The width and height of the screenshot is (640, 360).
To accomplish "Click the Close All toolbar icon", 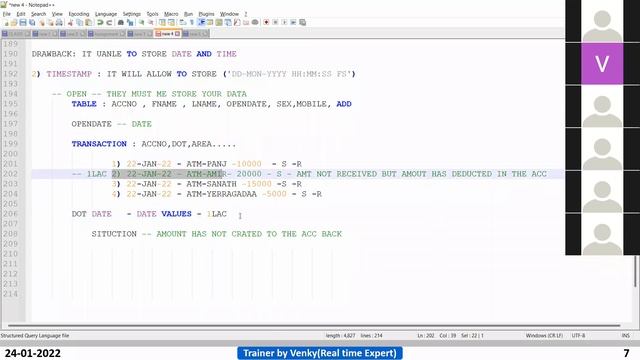I will point(51,22).
